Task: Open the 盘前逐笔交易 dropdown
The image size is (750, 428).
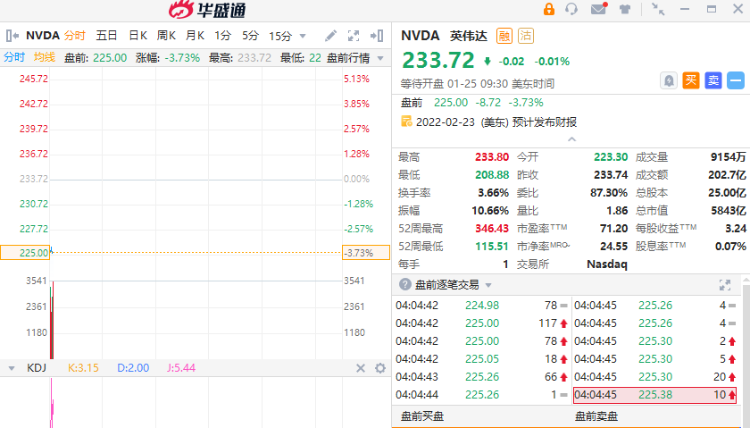Action: pyautogui.click(x=487, y=284)
